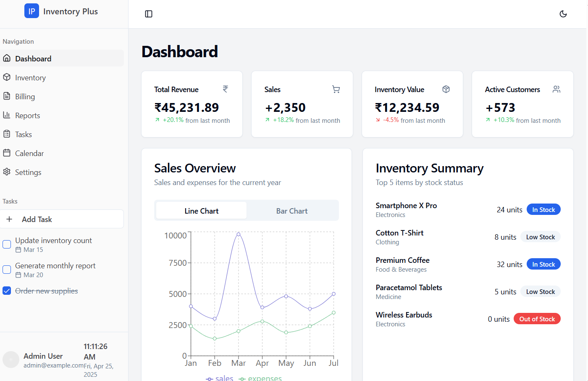Click the box icon on Inventory Value
This screenshot has width=588, height=381.
tap(446, 89)
